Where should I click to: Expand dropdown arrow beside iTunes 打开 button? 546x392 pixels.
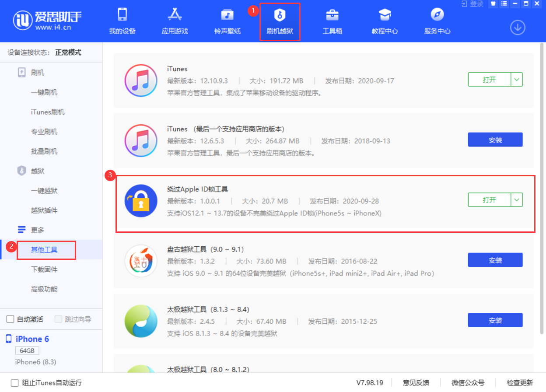517,80
